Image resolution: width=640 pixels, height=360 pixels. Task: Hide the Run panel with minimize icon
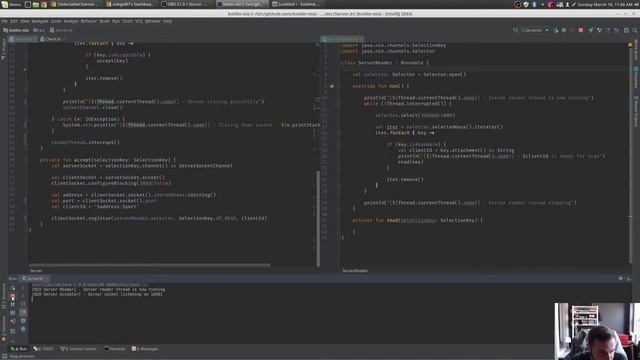pos(629,278)
